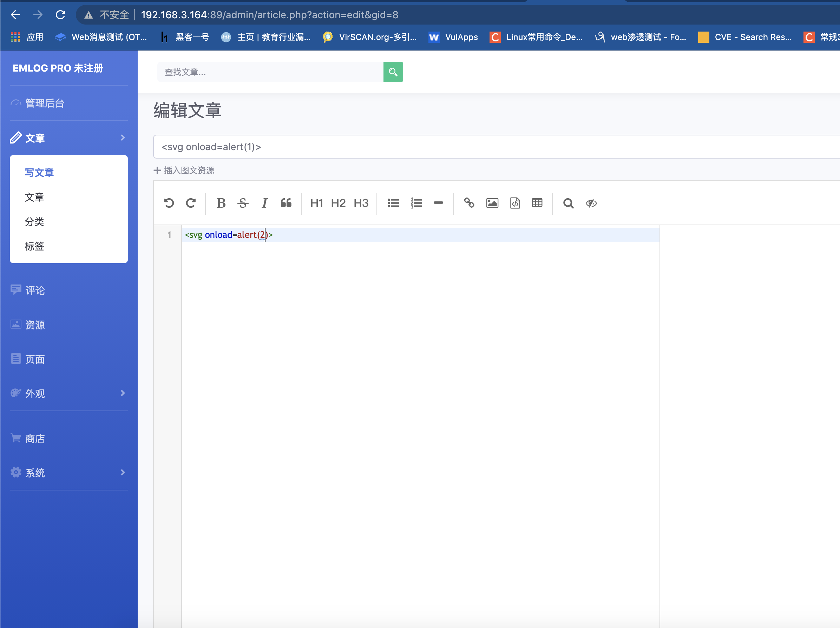Insert hyperlink using link icon

tap(469, 203)
